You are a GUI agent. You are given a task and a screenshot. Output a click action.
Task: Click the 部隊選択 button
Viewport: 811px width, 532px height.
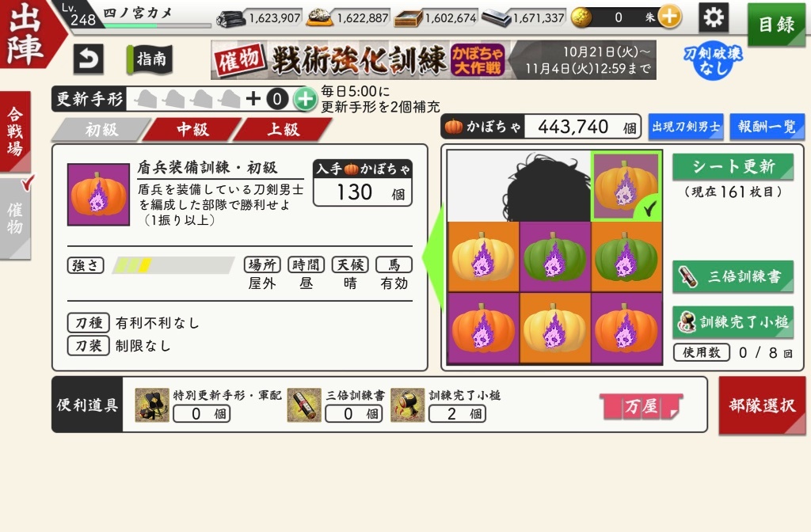point(762,406)
